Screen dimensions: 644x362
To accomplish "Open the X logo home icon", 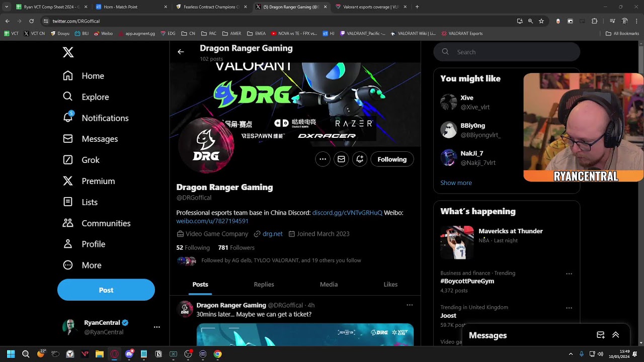I will point(68,52).
